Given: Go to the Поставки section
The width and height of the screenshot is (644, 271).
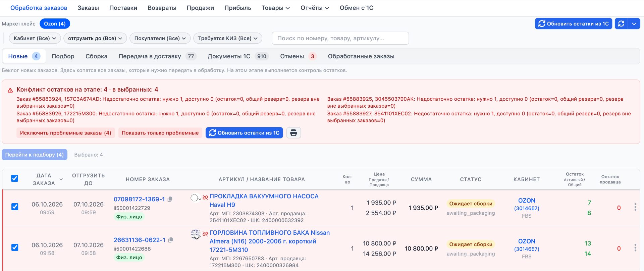Looking at the screenshot, I should tap(123, 8).
